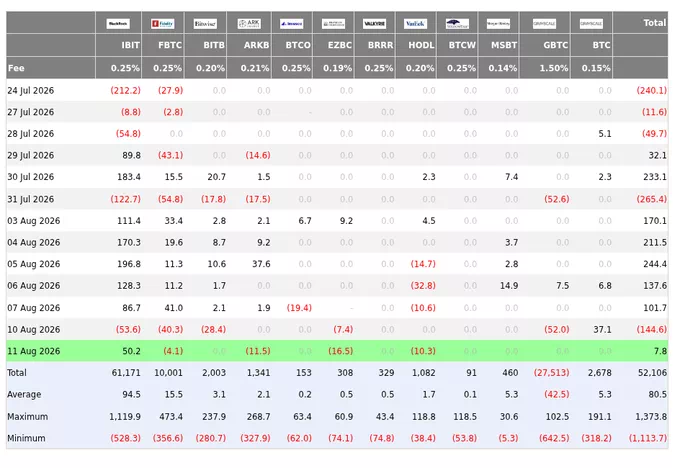
Task: Click the Morgan Stanley logo above MSBT
Action: pos(498,23)
